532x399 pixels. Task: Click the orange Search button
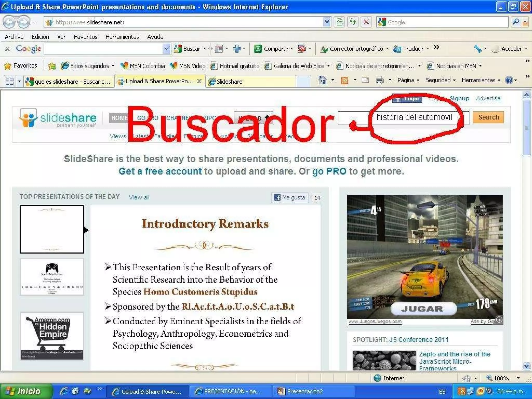[488, 117]
